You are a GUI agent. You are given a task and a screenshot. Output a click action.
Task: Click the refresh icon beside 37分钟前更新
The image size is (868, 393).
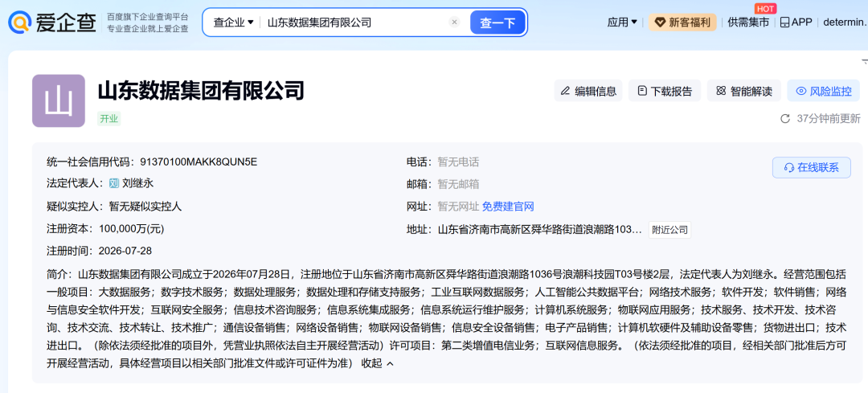tap(785, 118)
